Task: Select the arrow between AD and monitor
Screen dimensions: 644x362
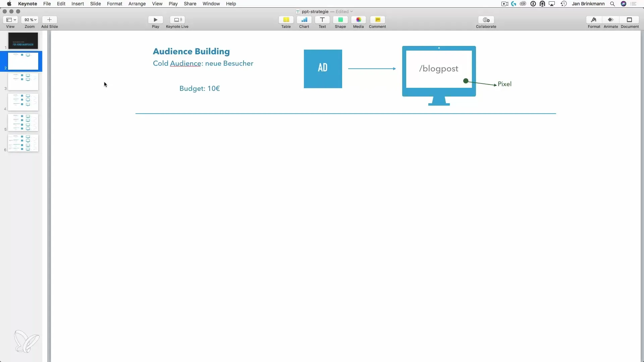Action: click(372, 69)
